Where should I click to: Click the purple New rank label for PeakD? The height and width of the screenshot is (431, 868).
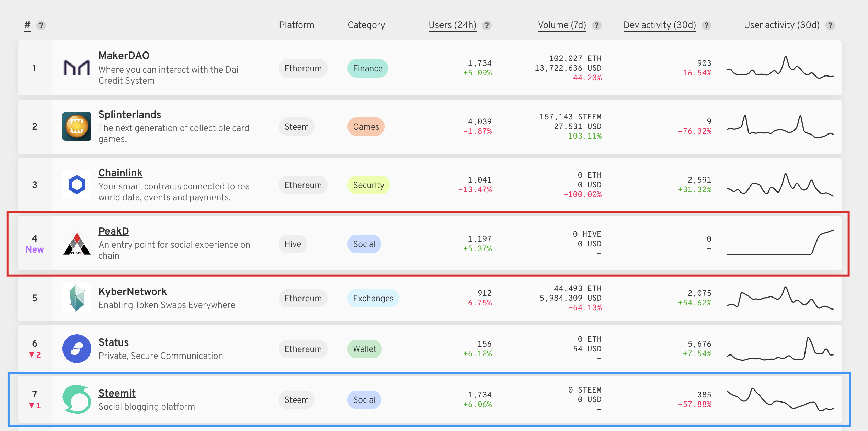[x=35, y=249]
